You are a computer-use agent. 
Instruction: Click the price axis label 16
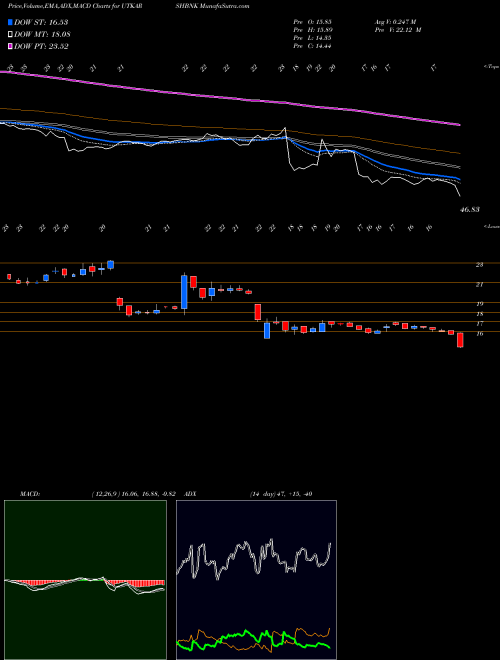click(x=479, y=334)
